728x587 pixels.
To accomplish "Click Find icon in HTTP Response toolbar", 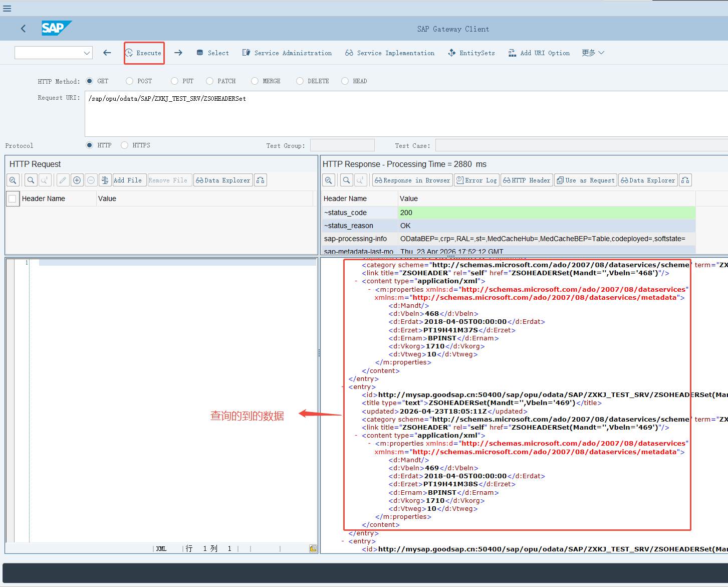I will point(346,180).
